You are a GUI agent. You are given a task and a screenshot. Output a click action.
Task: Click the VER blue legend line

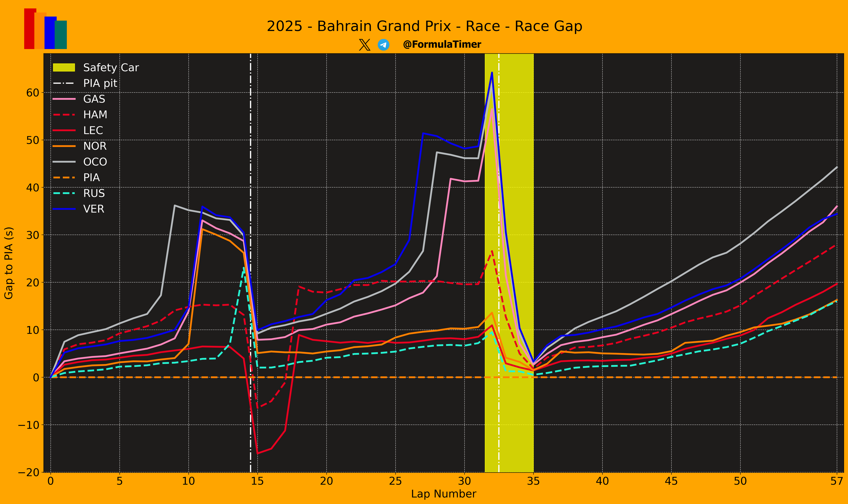[x=64, y=209]
